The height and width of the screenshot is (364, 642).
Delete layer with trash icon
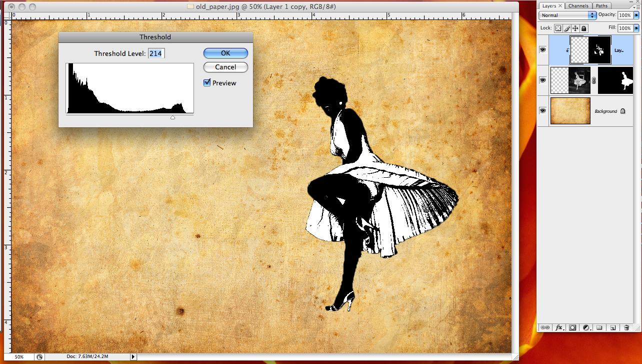(626, 328)
